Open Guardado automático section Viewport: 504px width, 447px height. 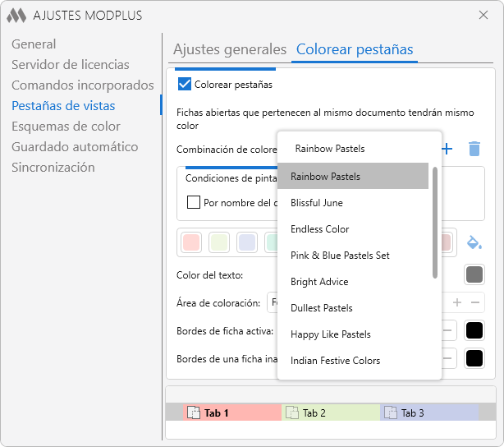[75, 147]
